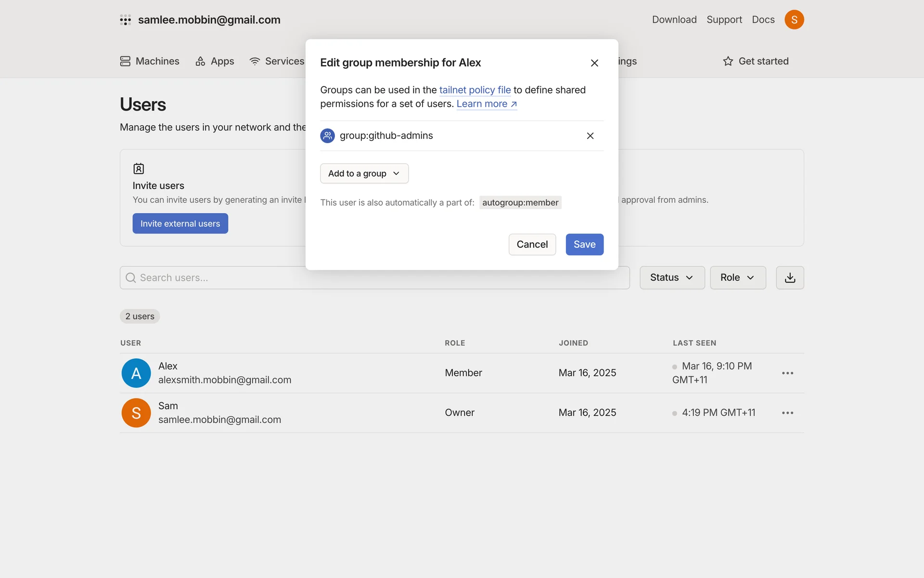Close the edit group membership dialog
This screenshot has height=578, width=924.
click(594, 63)
